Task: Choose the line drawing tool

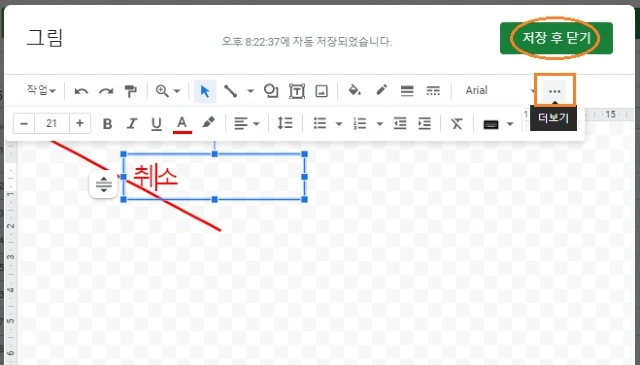Action: (231, 91)
